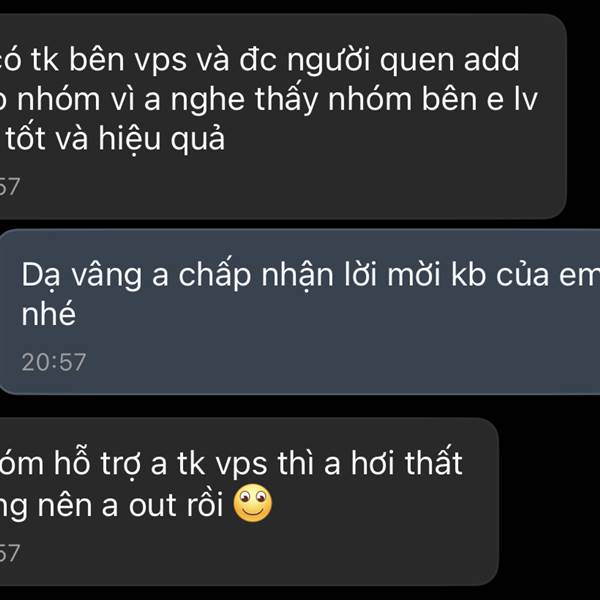Click the word 'nhé' in the blue-gray bubble
The image size is (600, 600).
click(x=49, y=313)
